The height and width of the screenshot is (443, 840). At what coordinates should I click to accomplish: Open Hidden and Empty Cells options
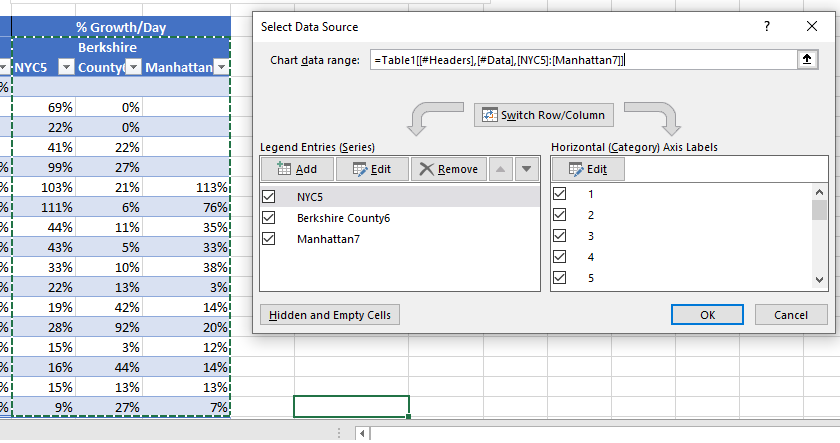point(330,315)
